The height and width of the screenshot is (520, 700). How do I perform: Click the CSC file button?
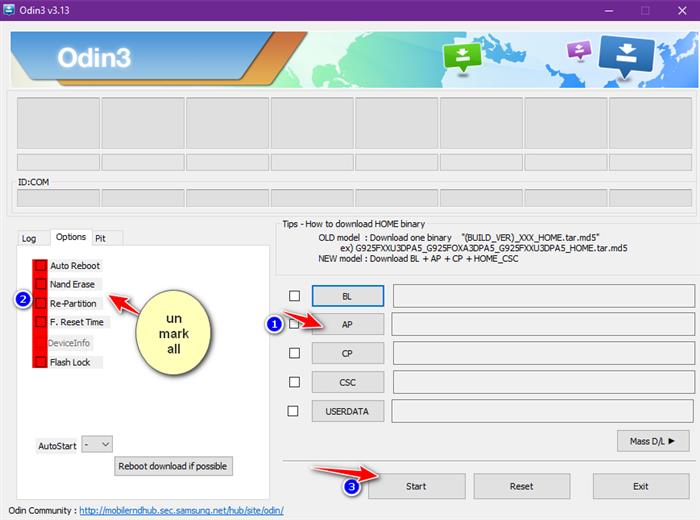[x=347, y=382]
